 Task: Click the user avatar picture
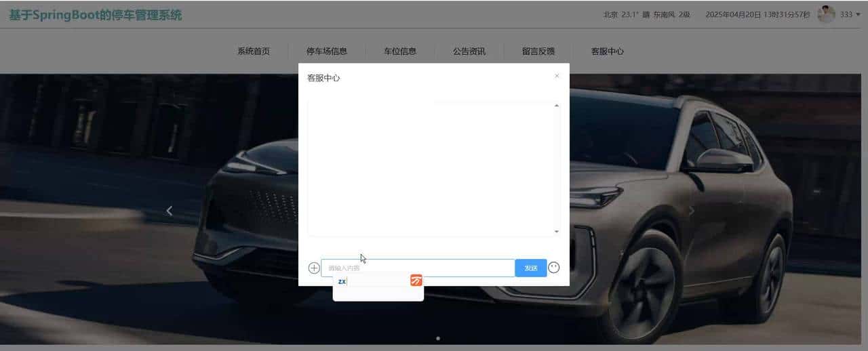point(826,14)
